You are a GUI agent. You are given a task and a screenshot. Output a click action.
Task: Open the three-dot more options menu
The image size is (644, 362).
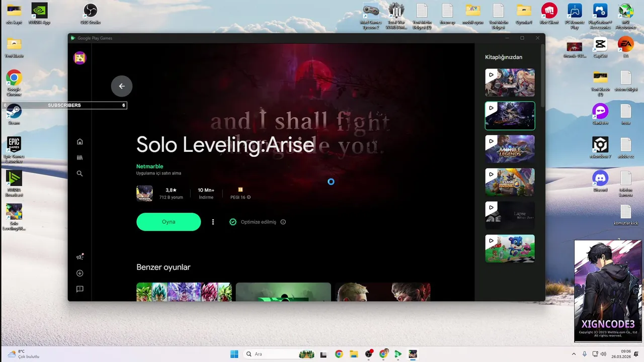tap(213, 222)
